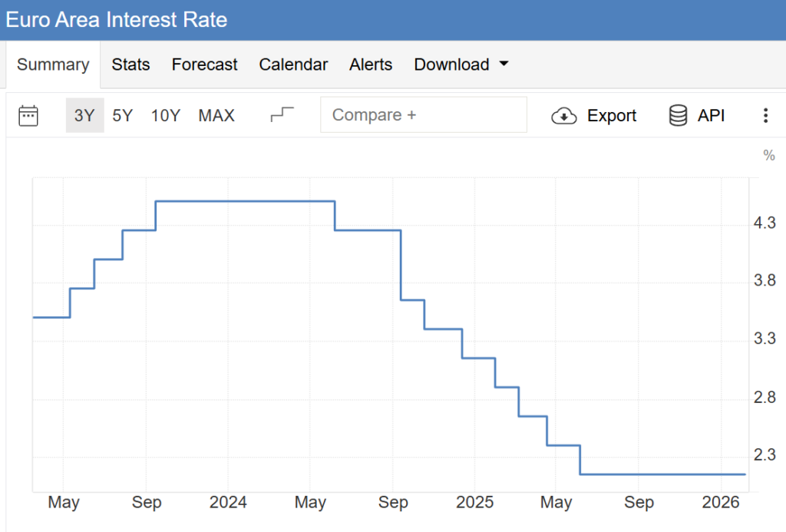Switch chart range to 10Y
786x532 pixels.
pyautogui.click(x=166, y=115)
